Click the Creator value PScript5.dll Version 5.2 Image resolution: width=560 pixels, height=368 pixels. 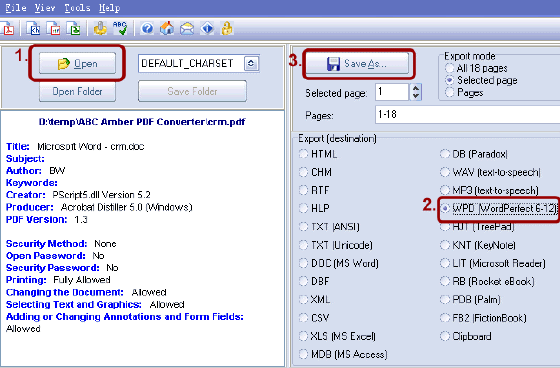[101, 195]
